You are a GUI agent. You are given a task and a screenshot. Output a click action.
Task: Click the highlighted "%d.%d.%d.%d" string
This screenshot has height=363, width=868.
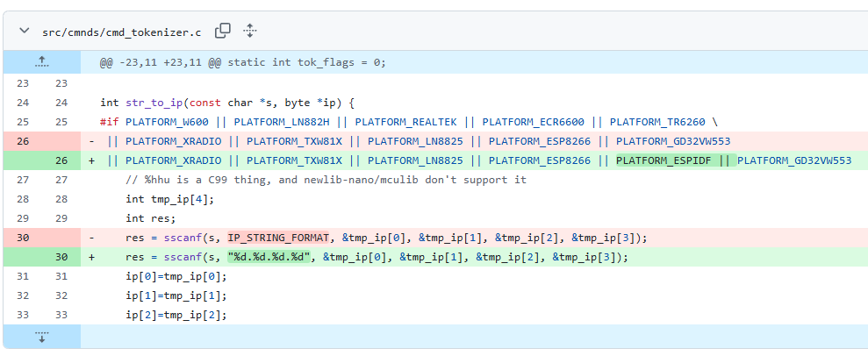pyautogui.click(x=269, y=257)
